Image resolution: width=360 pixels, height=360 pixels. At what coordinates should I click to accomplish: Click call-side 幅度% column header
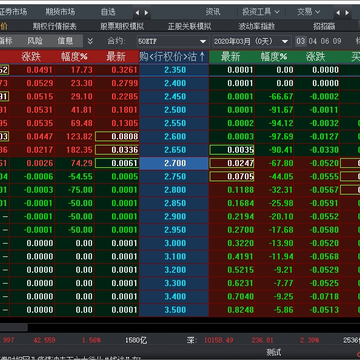(x=74, y=57)
